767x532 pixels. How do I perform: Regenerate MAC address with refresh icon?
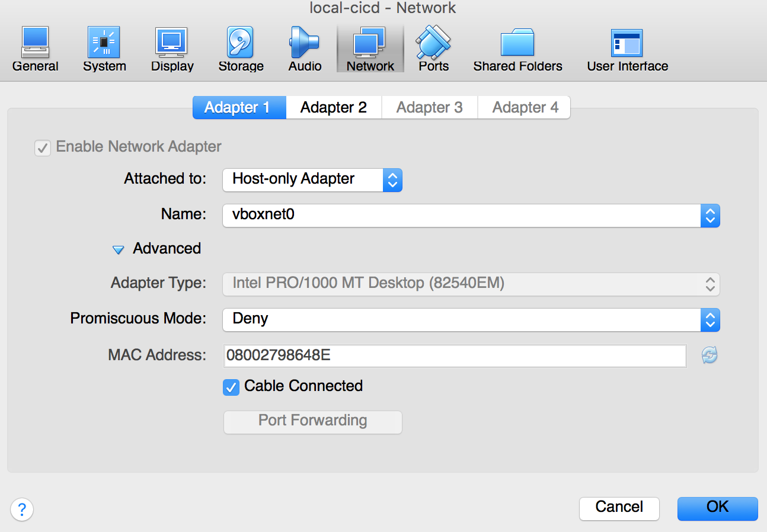click(x=710, y=355)
